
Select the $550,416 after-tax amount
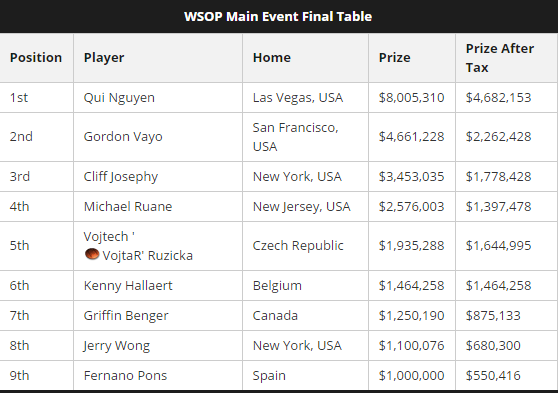[493, 376]
